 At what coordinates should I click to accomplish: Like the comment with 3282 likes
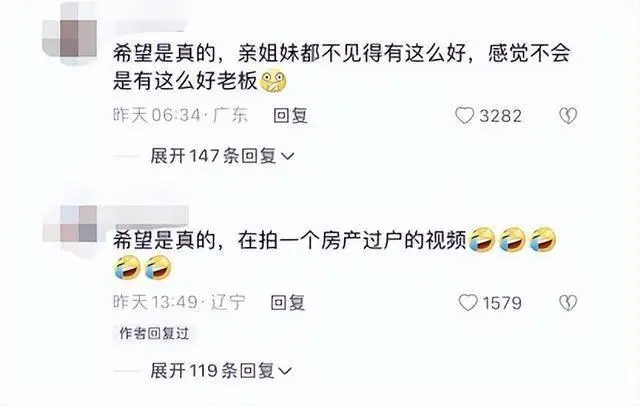click(464, 116)
